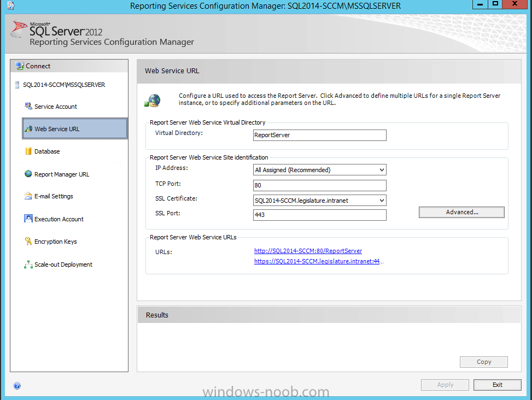Click the 'Virtual Directory:' label
Viewport: 532px width, 400px height.
[179, 133]
